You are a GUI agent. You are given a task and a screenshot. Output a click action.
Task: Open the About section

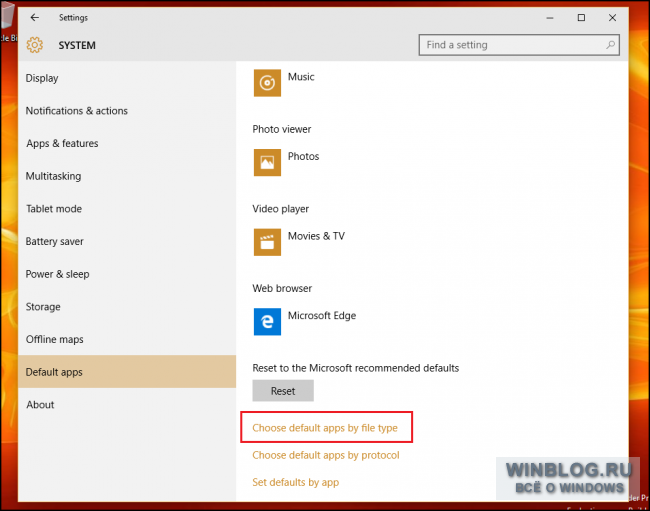[127, 404]
